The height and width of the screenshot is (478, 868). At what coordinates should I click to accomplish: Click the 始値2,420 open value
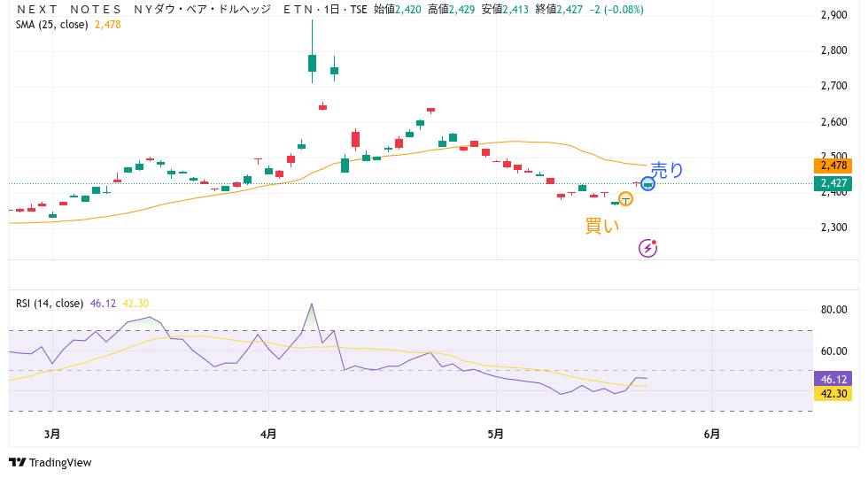[398, 10]
